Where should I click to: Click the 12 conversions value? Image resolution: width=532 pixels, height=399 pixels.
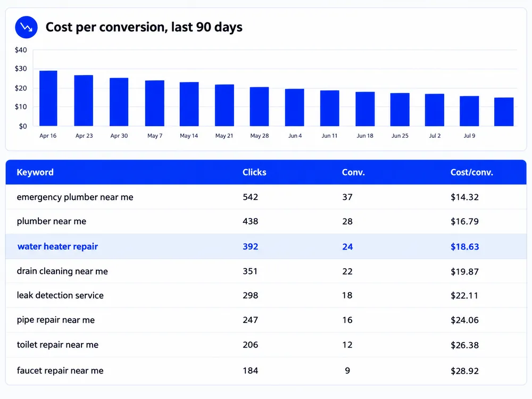(x=347, y=345)
